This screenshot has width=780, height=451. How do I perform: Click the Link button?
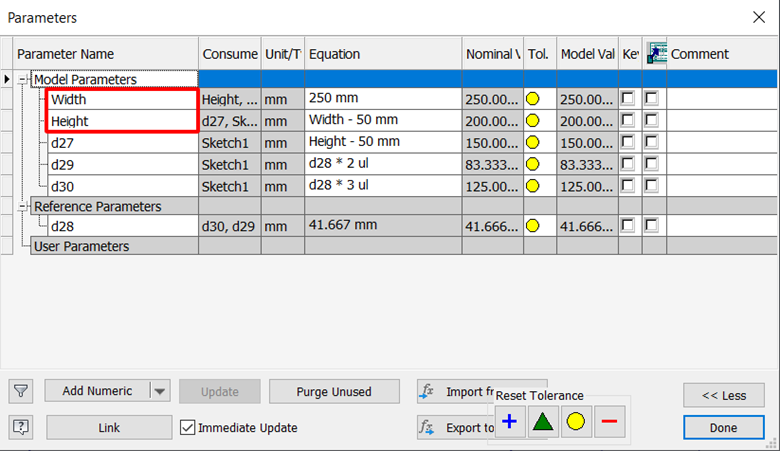(x=109, y=428)
